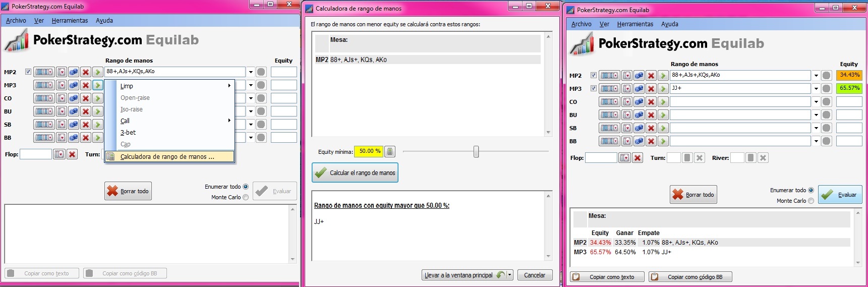This screenshot has height=287, width=868.
Task: Open the arrow beside Llevar a la ventana principal
Action: 510,275
